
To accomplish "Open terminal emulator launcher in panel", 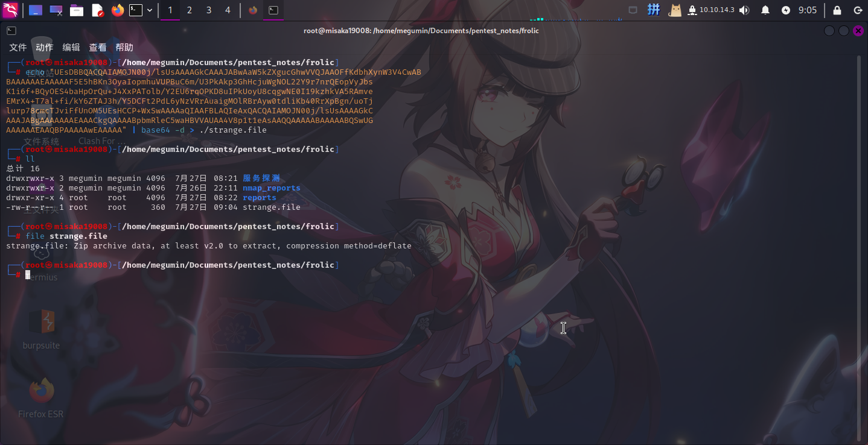I will pos(136,10).
